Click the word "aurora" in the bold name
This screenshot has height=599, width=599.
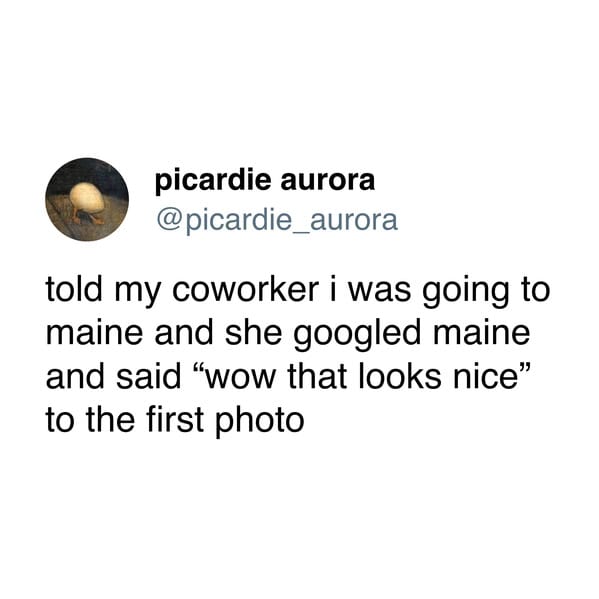click(x=328, y=182)
